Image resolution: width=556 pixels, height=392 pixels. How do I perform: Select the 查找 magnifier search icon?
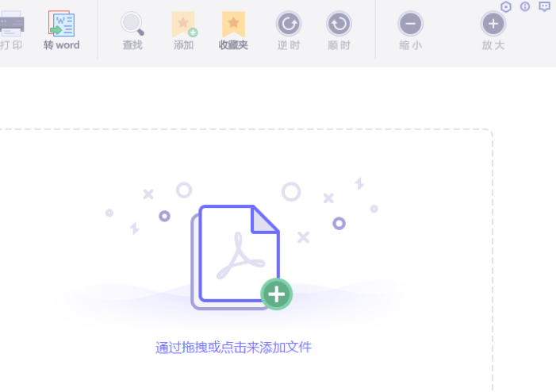pos(132,24)
